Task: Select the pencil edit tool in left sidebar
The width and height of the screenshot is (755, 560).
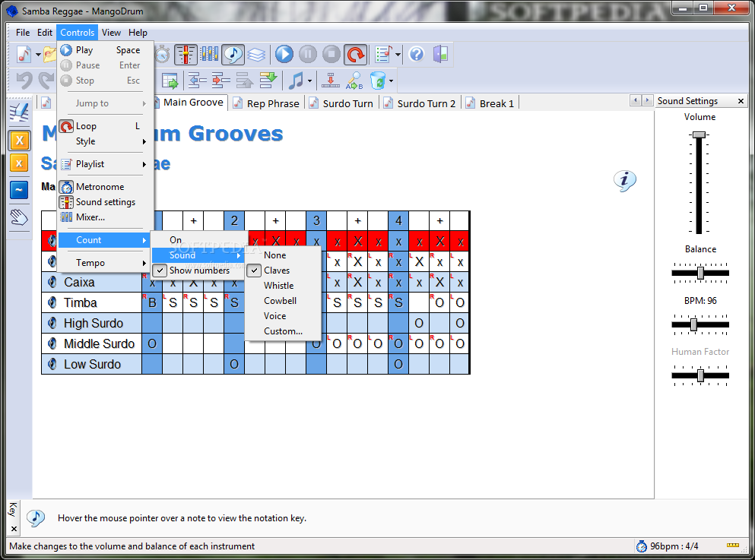Action: 19,112
